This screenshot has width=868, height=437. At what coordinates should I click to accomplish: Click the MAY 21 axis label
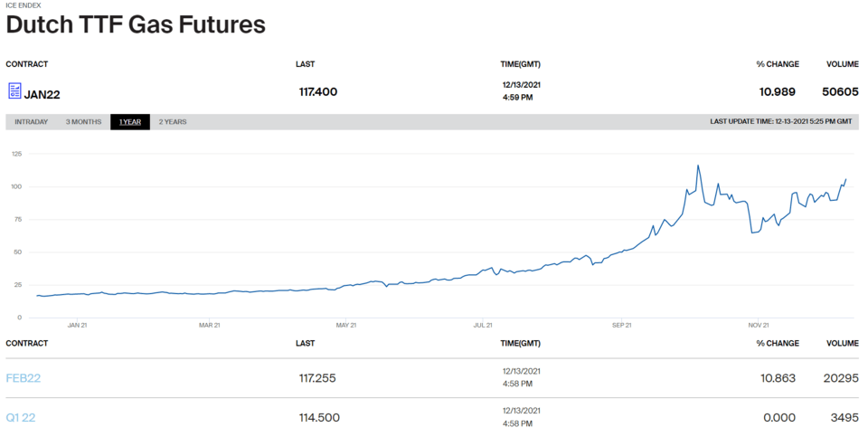tap(346, 325)
